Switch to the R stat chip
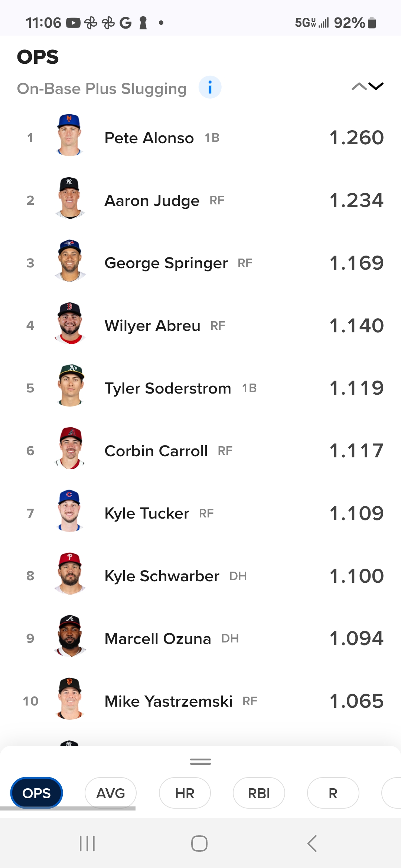The width and height of the screenshot is (401, 868). 333,793
